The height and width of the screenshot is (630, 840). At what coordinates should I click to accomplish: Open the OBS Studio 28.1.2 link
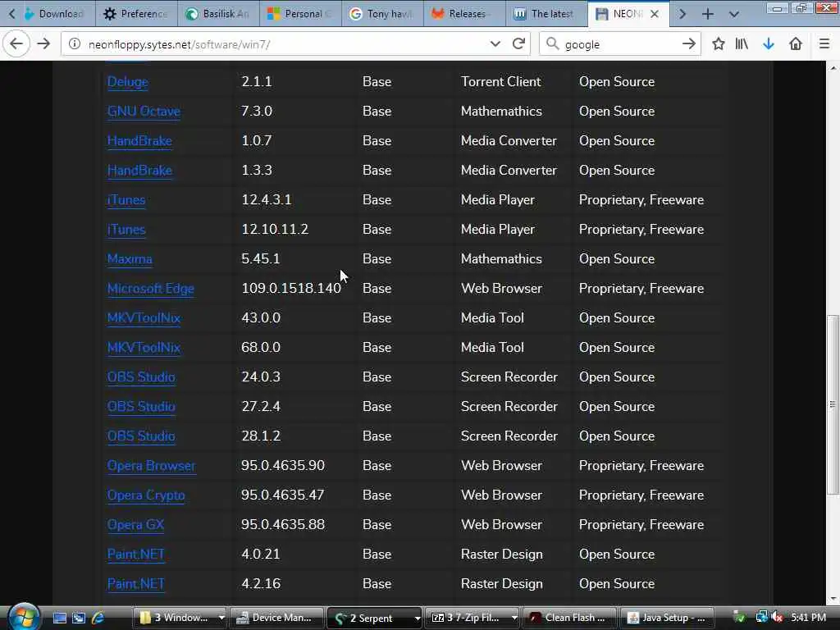click(141, 436)
